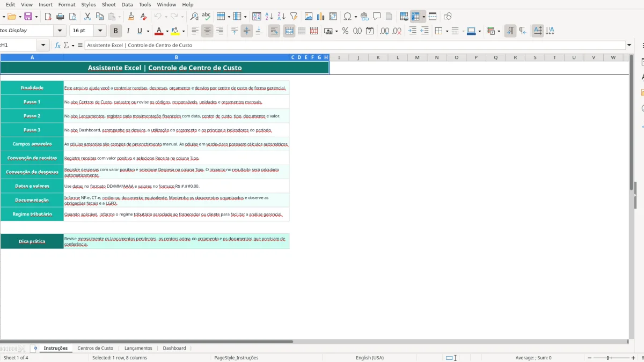Viewport: 644px width, 362px height.
Task: Open the Tools menu
Action: coord(145,4)
